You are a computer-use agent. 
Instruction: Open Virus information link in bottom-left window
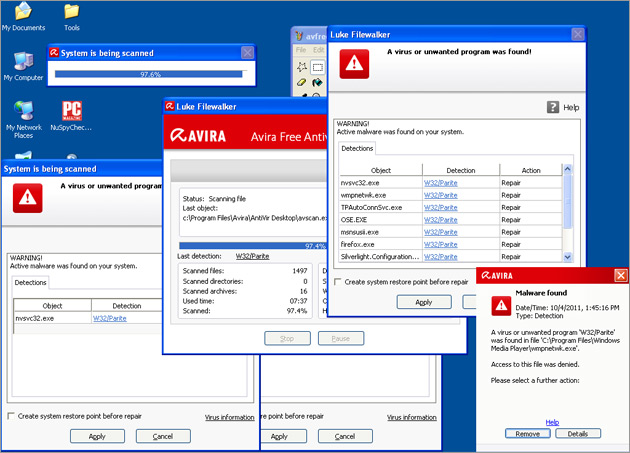229,417
